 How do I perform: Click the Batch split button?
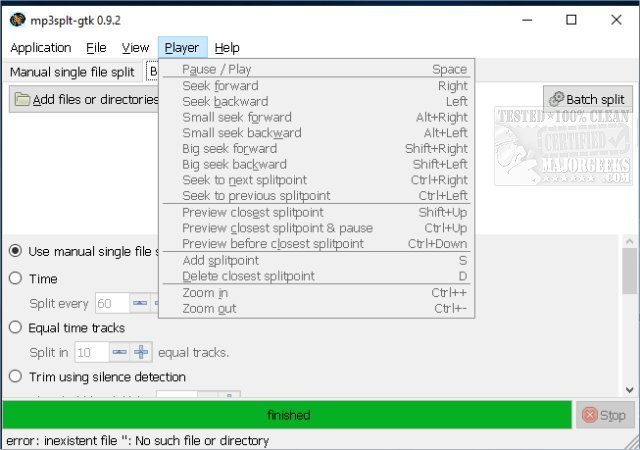tap(587, 99)
